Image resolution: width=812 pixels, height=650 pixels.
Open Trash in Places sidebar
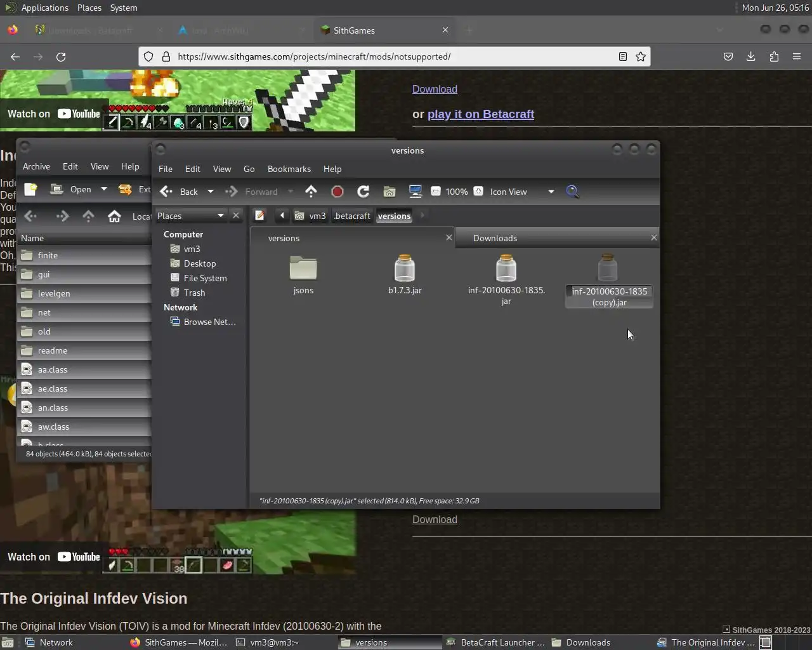coord(194,293)
